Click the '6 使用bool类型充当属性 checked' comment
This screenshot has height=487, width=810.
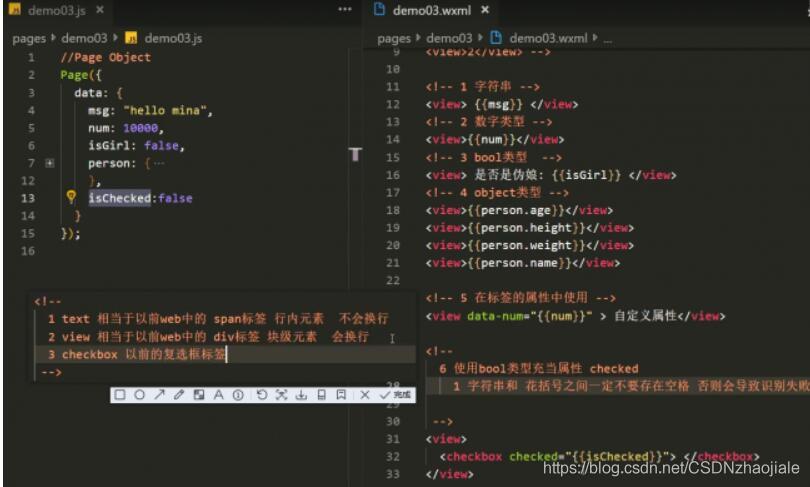[x=539, y=368]
